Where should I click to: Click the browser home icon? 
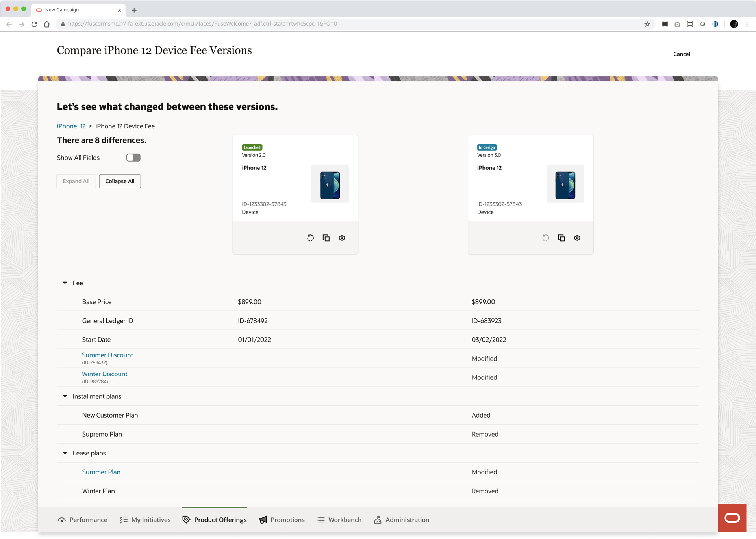(47, 24)
